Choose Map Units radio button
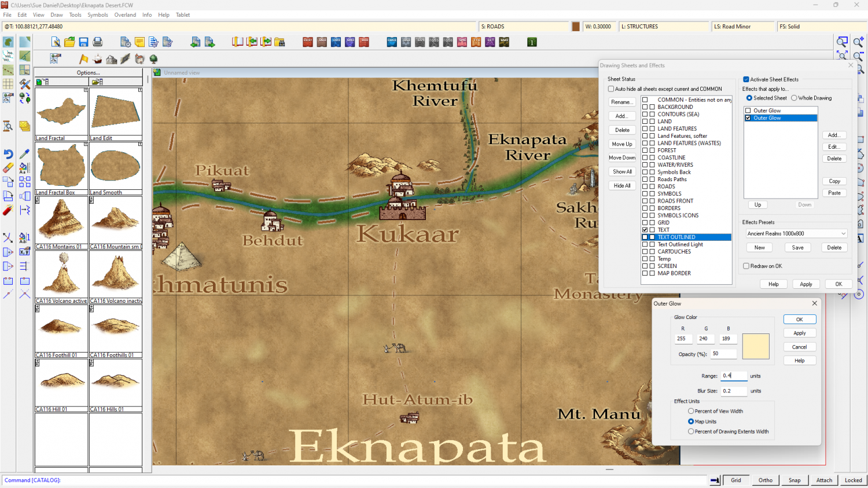Image resolution: width=868 pixels, height=488 pixels. (691, 421)
